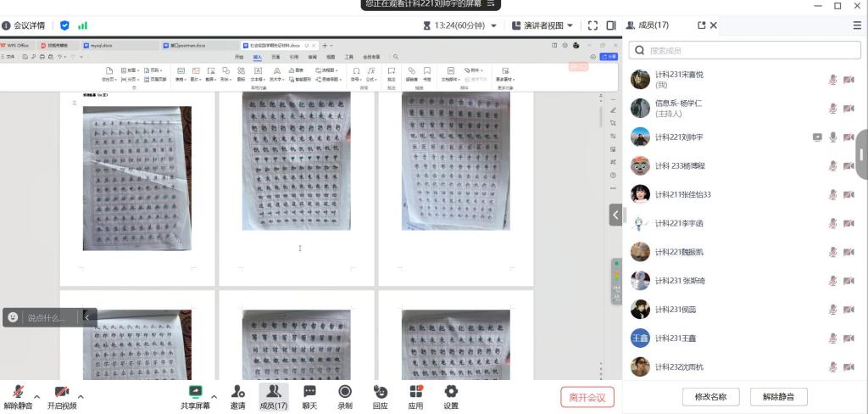This screenshot has height=414, width=868.
Task: Start recording with the 录制 icon
Action: [x=345, y=392]
